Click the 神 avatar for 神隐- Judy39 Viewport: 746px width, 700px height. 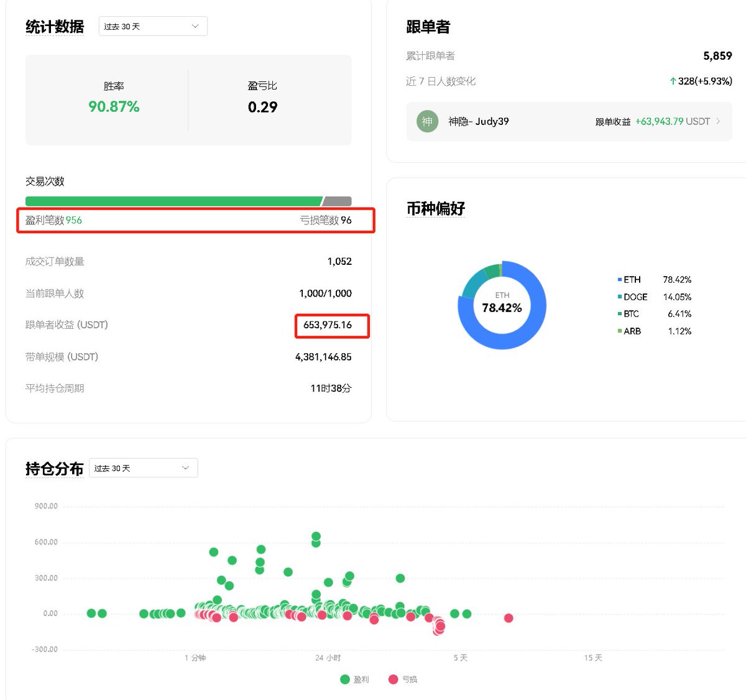click(427, 121)
